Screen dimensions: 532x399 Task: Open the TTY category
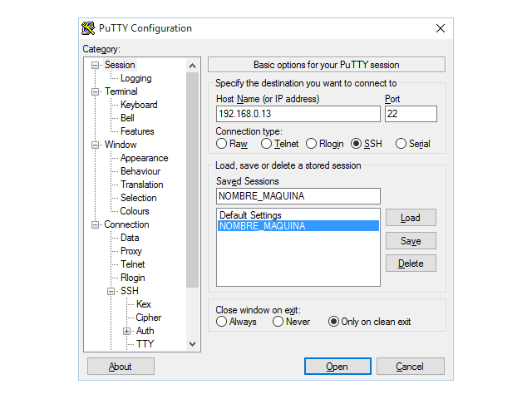click(145, 344)
